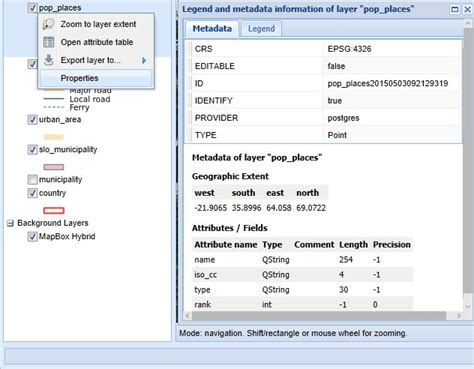474x369 pixels.
Task: Select the slo_municipality layer name
Action: (x=68, y=149)
